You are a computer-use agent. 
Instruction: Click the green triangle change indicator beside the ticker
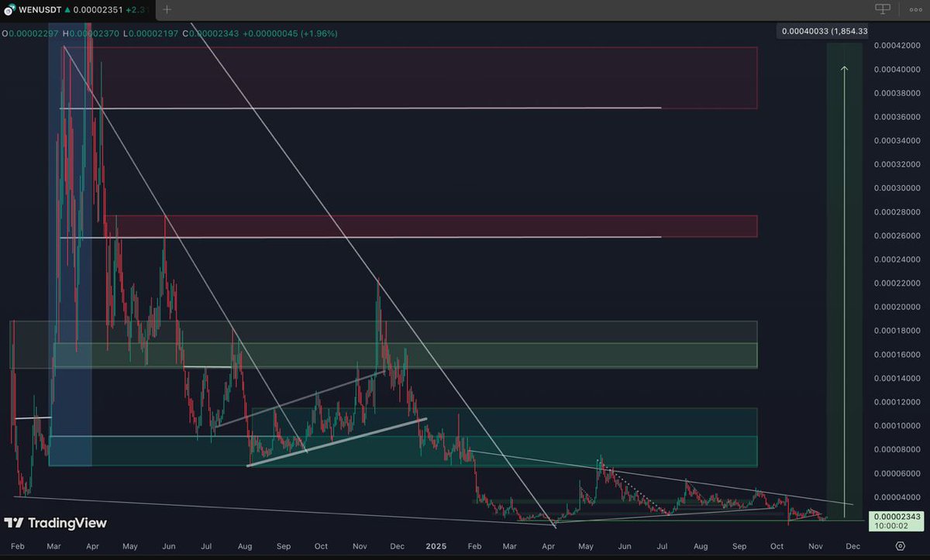pyautogui.click(x=67, y=9)
